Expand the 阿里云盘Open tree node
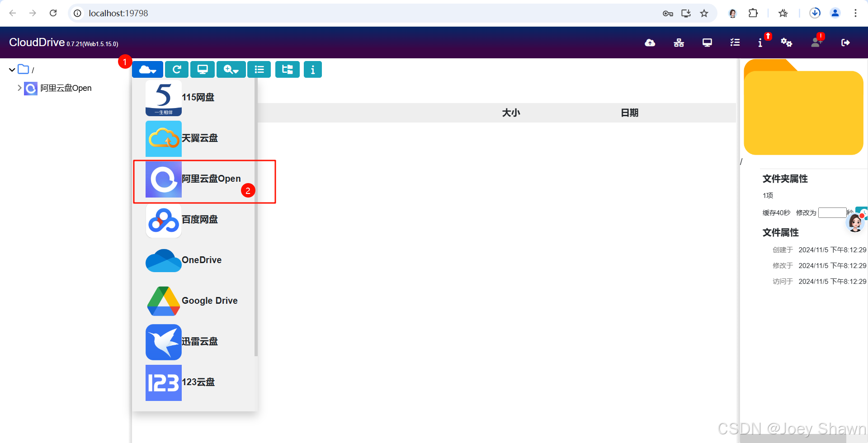868x443 pixels. (x=19, y=88)
